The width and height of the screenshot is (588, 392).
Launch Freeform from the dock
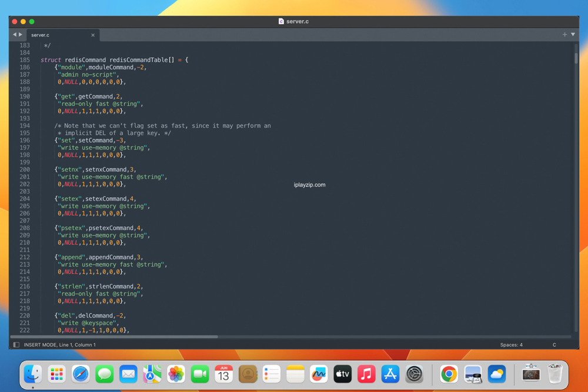pos(319,374)
